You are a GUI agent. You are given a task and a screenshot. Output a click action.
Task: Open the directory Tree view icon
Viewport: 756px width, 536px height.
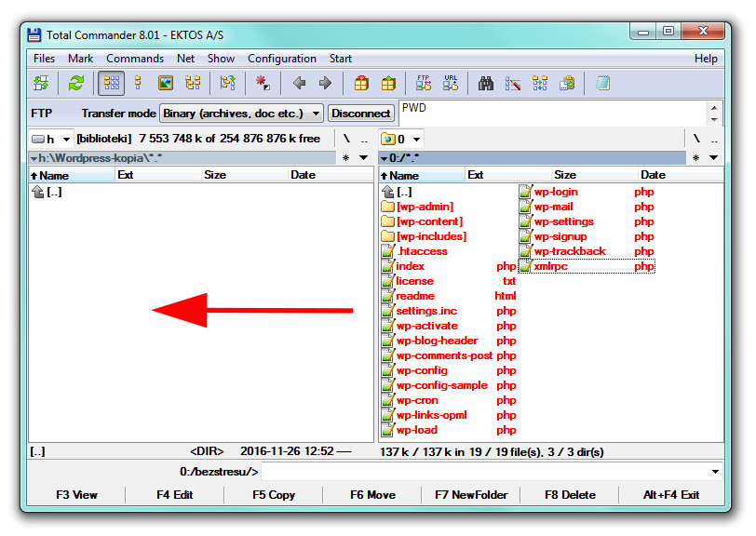[193, 84]
